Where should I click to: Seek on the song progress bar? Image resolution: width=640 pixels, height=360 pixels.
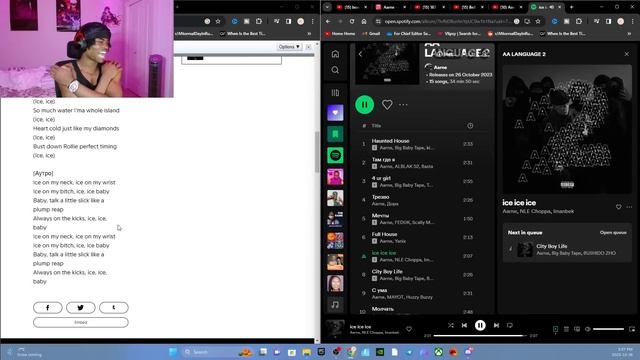pos(480,336)
